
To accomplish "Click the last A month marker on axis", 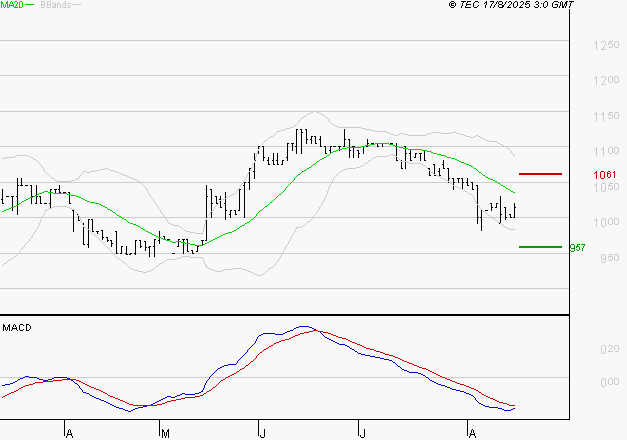I will point(471,432).
